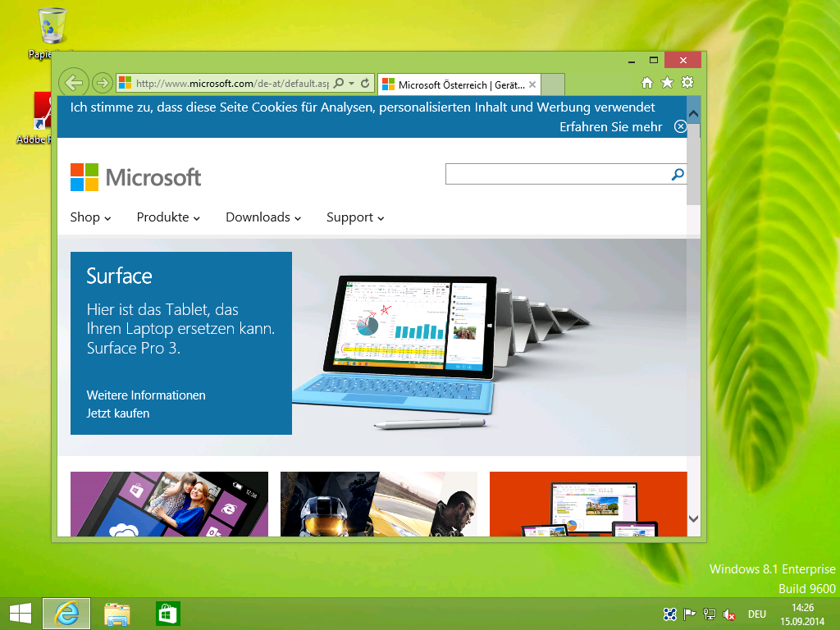The width and height of the screenshot is (840, 630).
Task: Click the address bar search magnifier icon
Action: 339,83
